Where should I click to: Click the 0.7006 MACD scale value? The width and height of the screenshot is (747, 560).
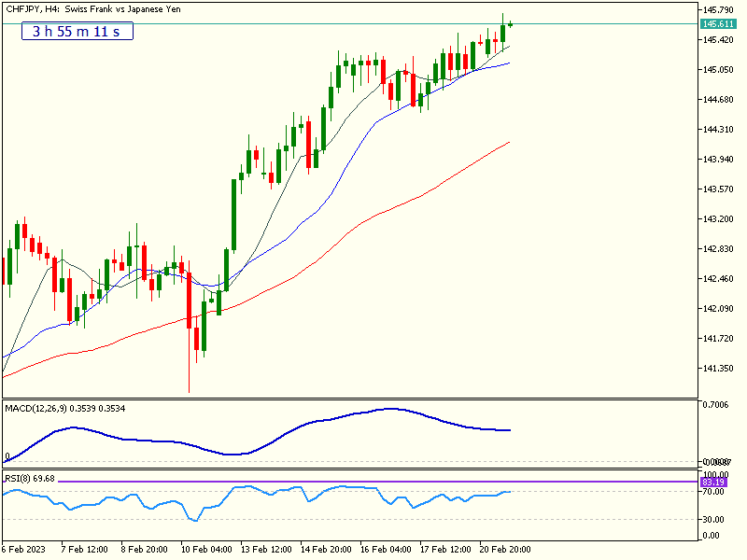tap(718, 405)
